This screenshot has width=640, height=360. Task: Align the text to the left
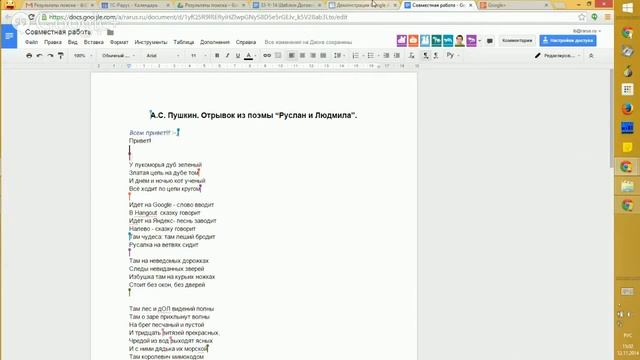(291, 56)
